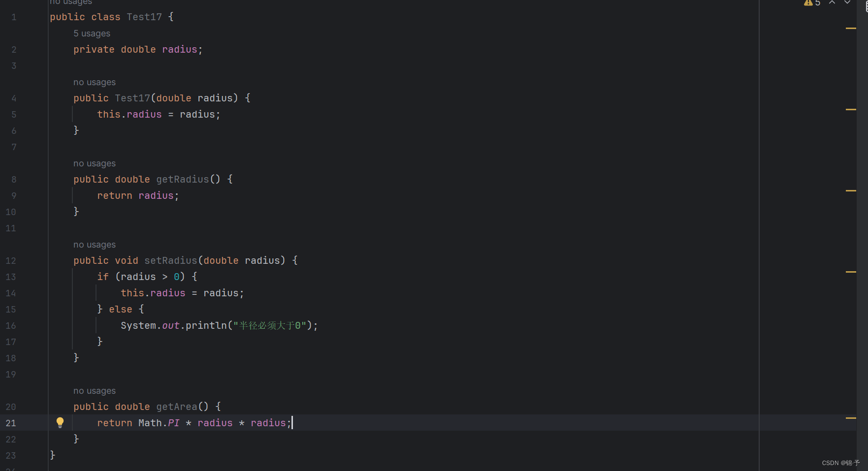Jump to warning stripe marker beside line 21

[851, 418]
